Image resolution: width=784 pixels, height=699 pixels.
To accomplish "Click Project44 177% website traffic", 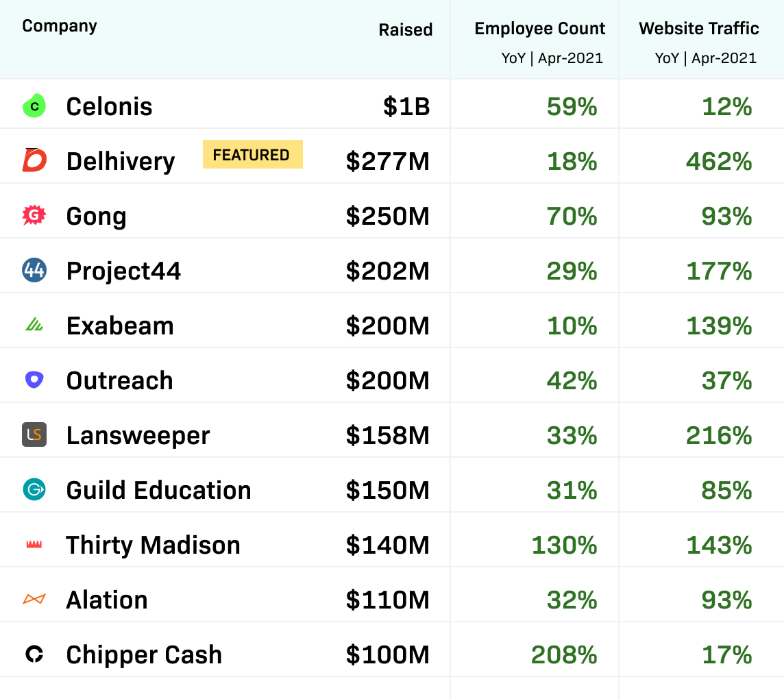I will coord(719,271).
